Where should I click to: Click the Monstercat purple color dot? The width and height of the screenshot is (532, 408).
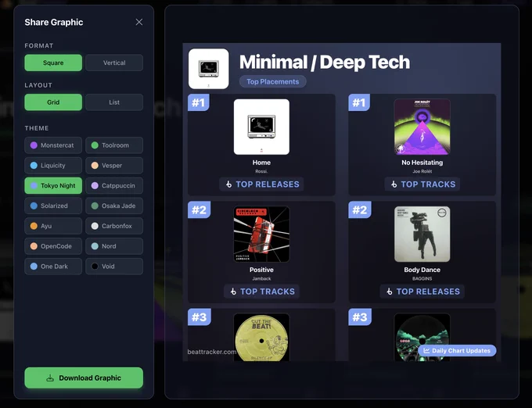[x=34, y=145]
